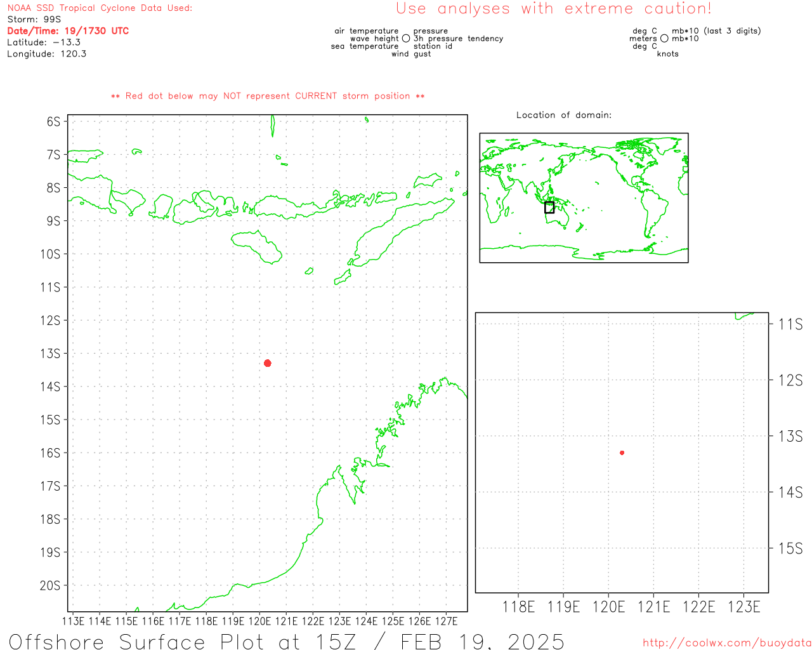812x650 pixels.
Task: Click the '124E' longitude label on main map
Action: [x=366, y=621]
